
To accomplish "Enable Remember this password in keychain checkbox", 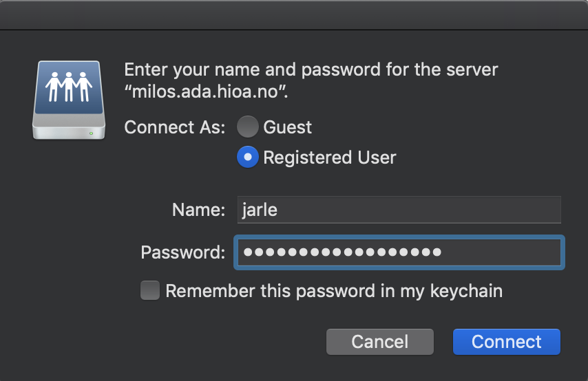I will pos(150,290).
